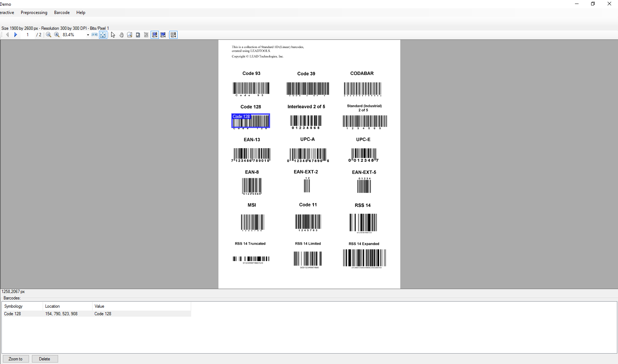Click the MSI barcode image
618x364 pixels.
tap(253, 223)
